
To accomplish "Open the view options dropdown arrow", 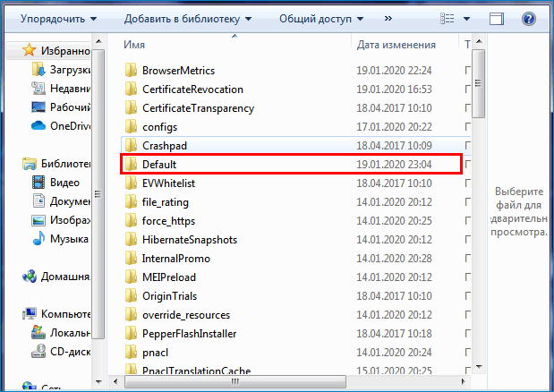I will pyautogui.click(x=468, y=18).
